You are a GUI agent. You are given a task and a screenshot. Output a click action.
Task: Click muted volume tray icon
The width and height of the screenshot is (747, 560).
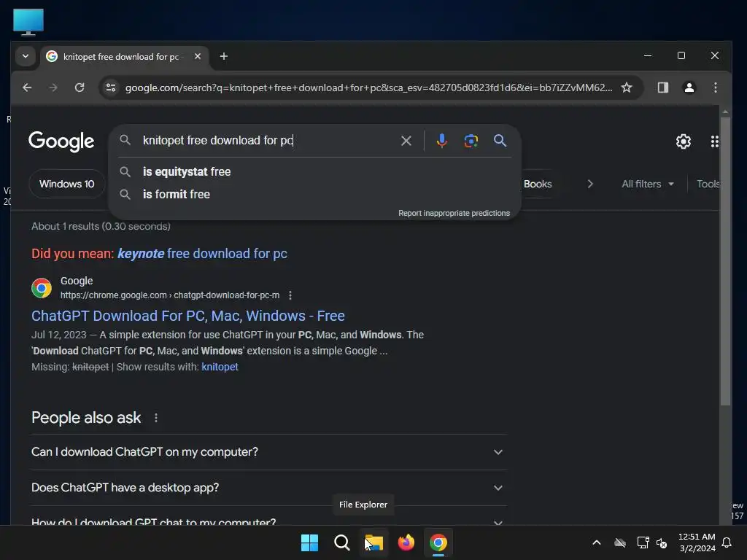(x=662, y=542)
